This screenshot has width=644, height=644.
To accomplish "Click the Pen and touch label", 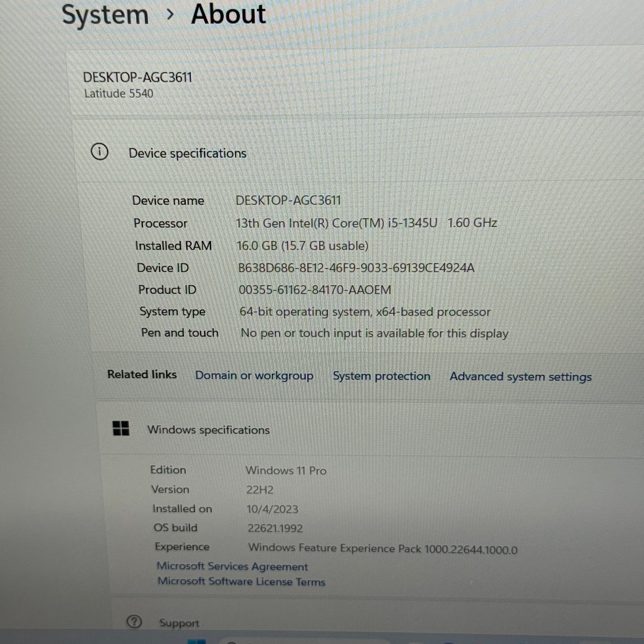I will [x=180, y=333].
